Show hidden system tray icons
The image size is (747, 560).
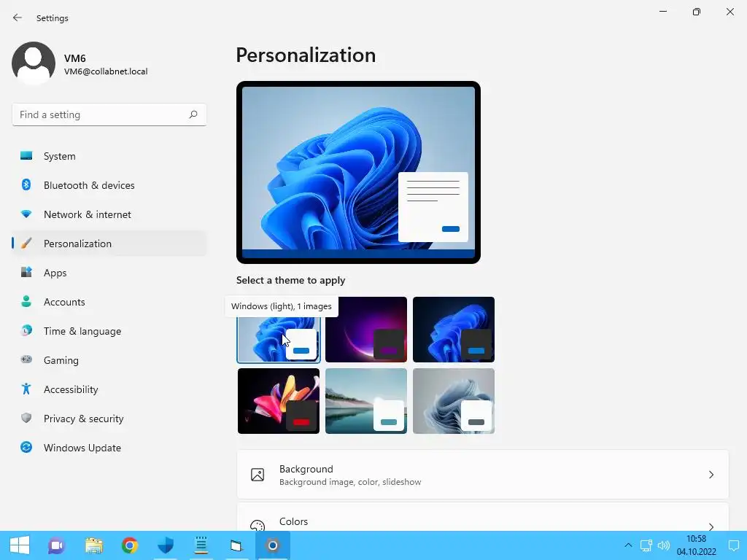coord(628,545)
